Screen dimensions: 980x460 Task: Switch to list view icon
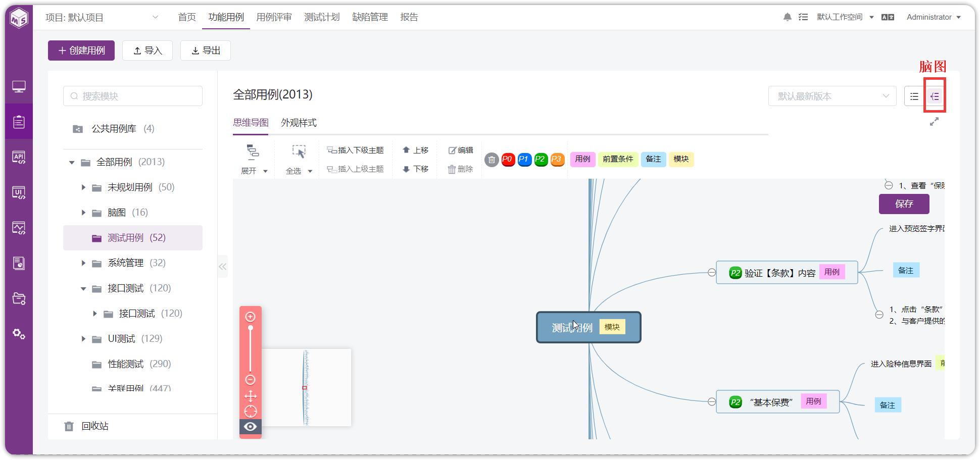(x=914, y=96)
